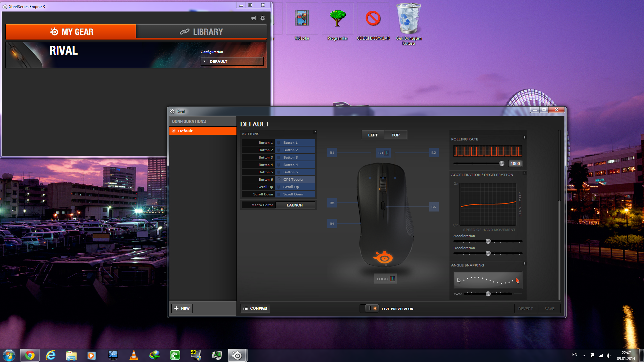Switch to the LEFT mouse view
Image resolution: width=644 pixels, height=362 pixels.
373,135
